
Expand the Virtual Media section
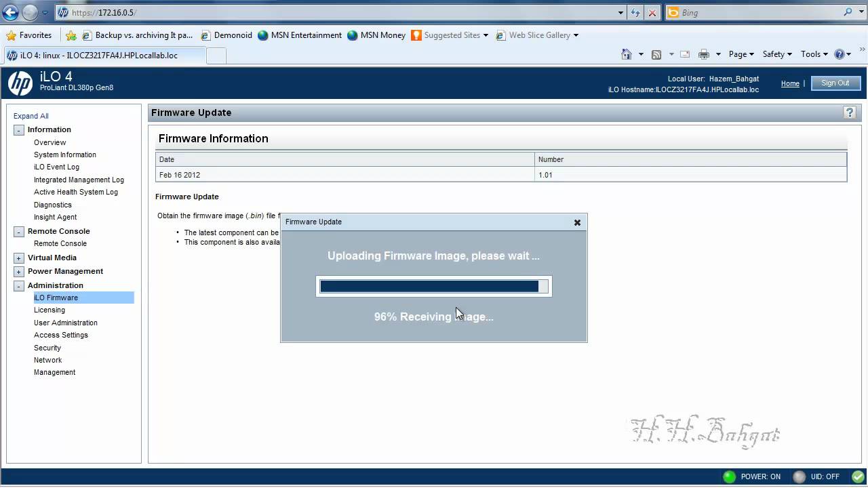click(x=19, y=258)
